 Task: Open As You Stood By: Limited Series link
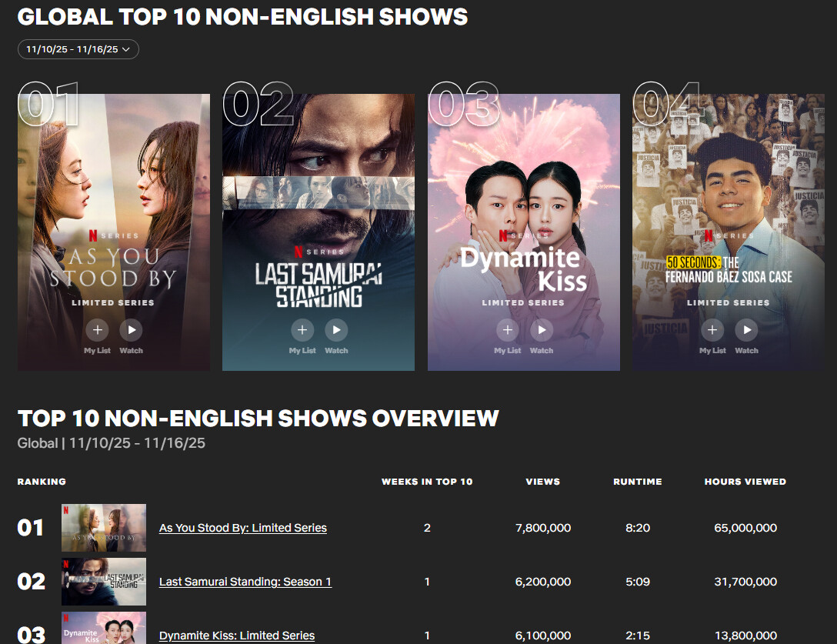[243, 528]
